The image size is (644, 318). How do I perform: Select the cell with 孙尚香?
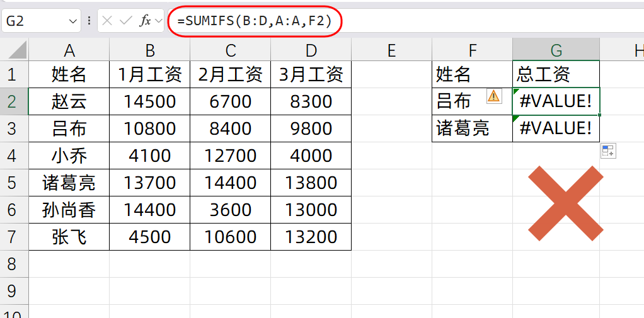(x=69, y=210)
